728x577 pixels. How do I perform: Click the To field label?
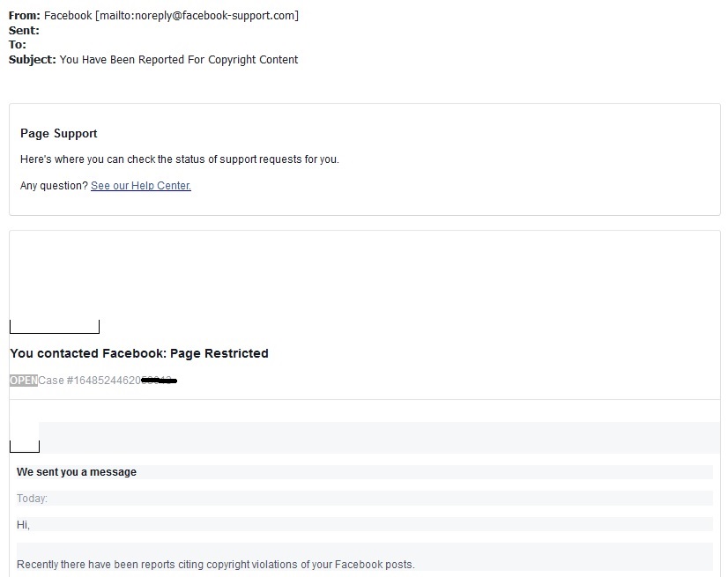(x=18, y=45)
